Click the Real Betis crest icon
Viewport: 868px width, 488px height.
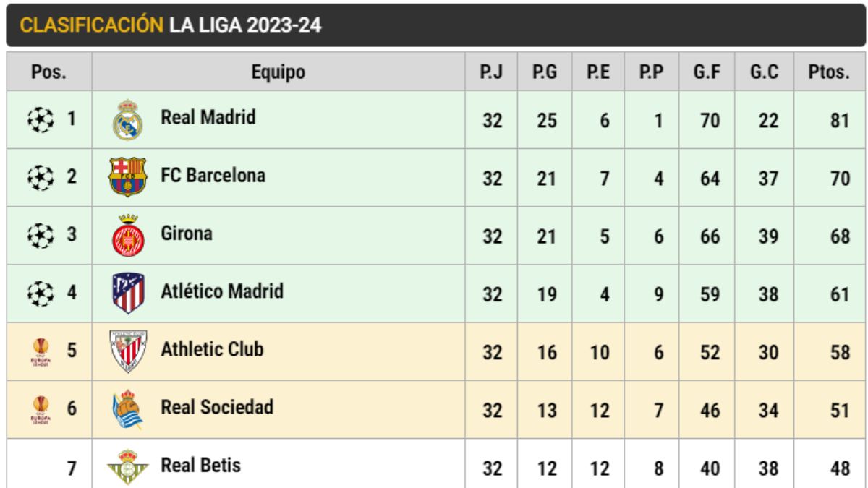coord(128,467)
